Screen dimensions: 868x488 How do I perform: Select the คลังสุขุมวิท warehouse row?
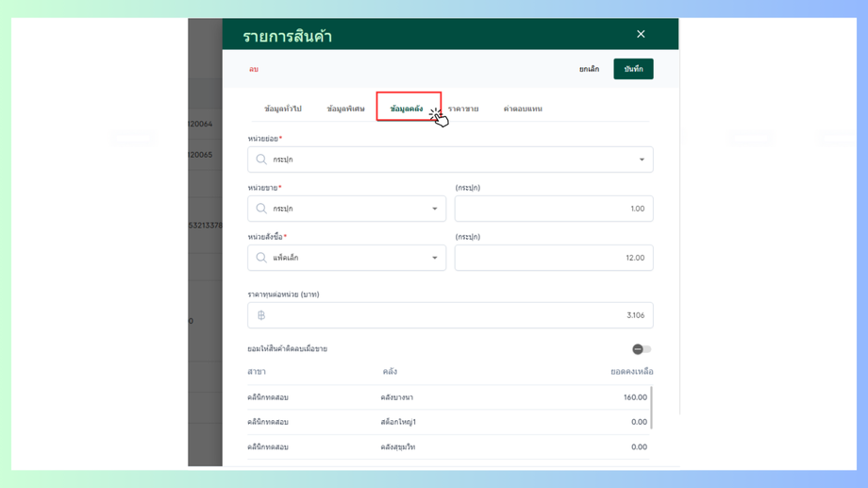click(x=447, y=447)
